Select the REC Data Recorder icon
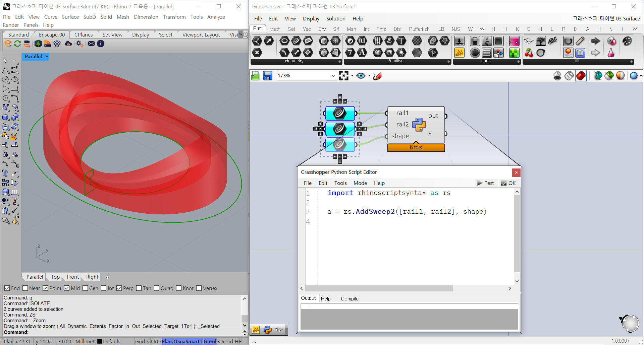 pos(568,53)
